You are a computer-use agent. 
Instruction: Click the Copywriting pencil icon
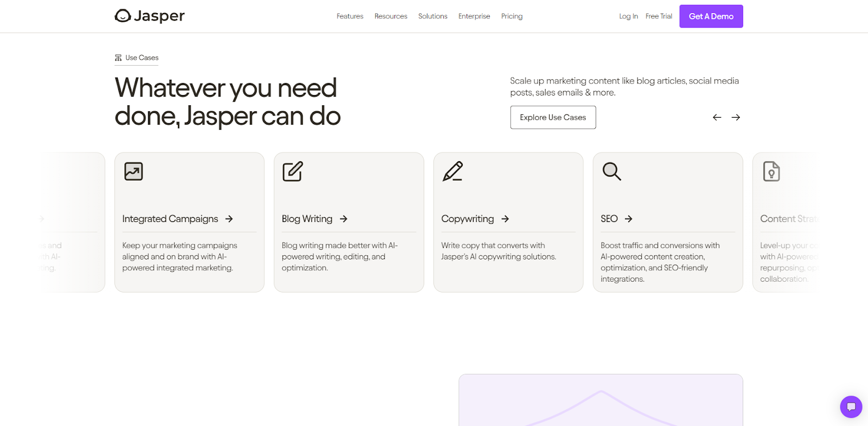[x=452, y=171]
